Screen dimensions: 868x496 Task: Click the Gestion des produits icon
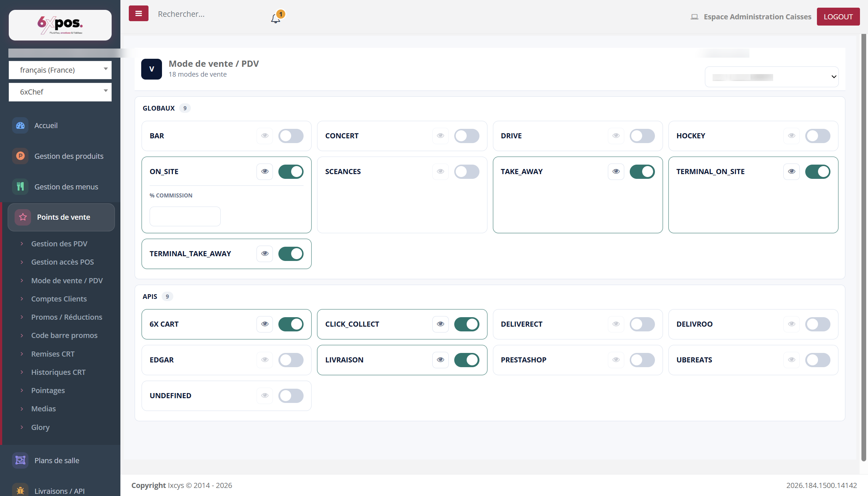tap(20, 156)
